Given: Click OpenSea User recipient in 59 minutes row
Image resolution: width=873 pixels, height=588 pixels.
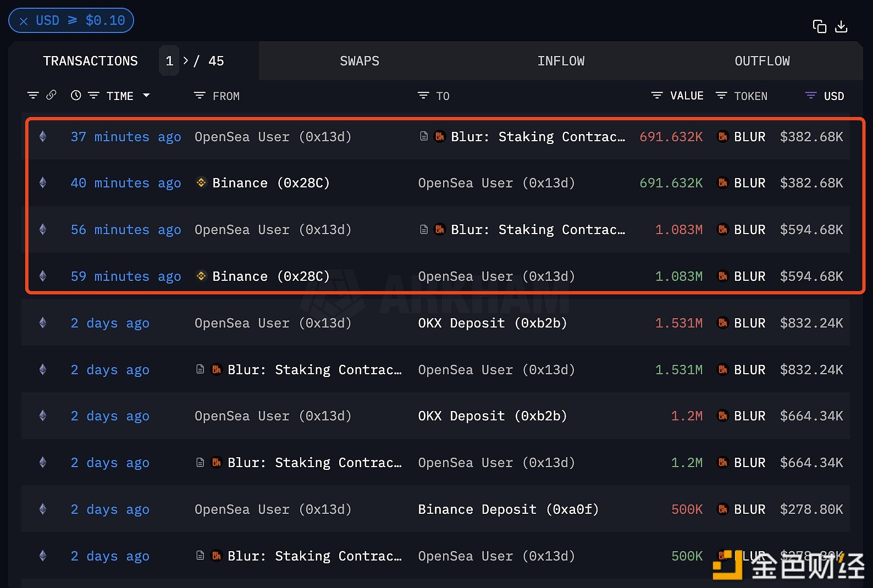Looking at the screenshot, I should (496, 276).
